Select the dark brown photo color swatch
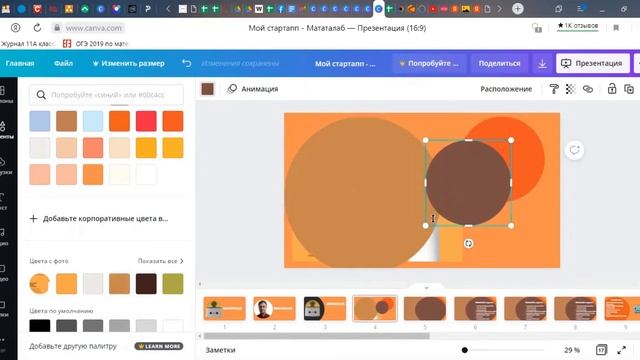This screenshot has width=640, height=360. 146,284
